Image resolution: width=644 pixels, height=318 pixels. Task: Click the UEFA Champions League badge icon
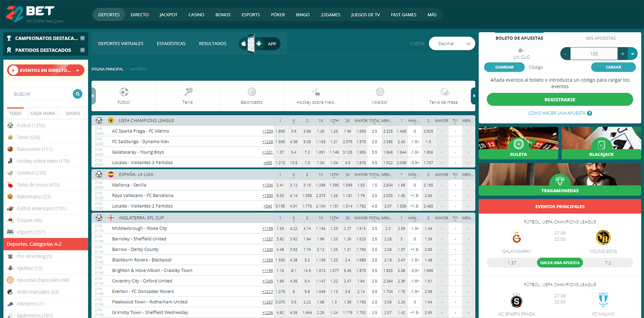pyautogui.click(x=111, y=120)
